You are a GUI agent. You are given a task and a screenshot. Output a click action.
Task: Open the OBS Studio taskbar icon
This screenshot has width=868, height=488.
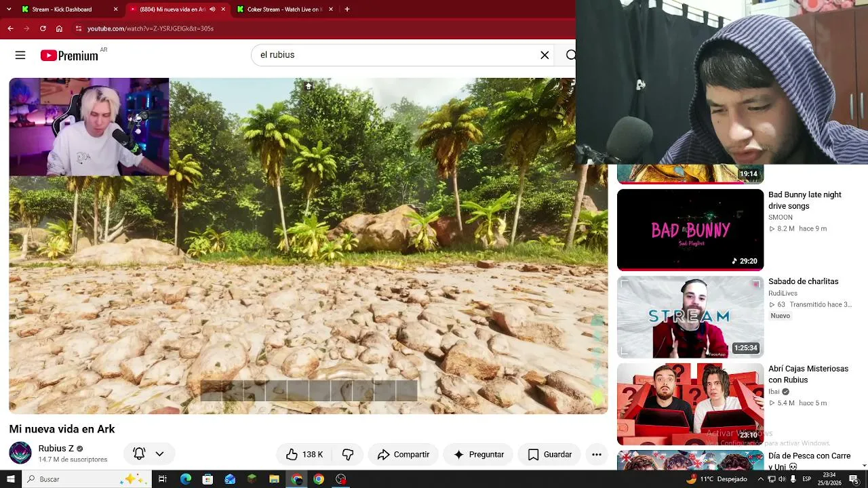tap(340, 479)
